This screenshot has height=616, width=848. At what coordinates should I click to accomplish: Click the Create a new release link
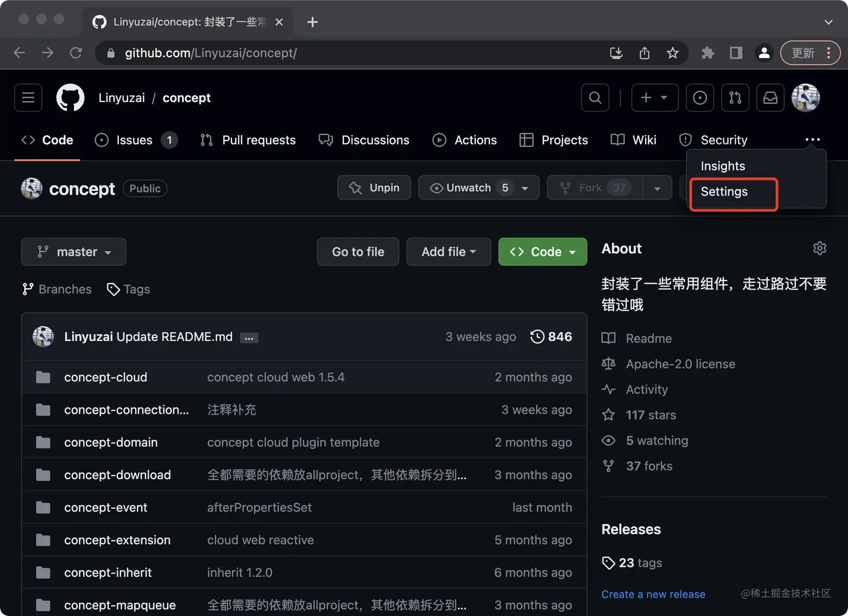[653, 594]
